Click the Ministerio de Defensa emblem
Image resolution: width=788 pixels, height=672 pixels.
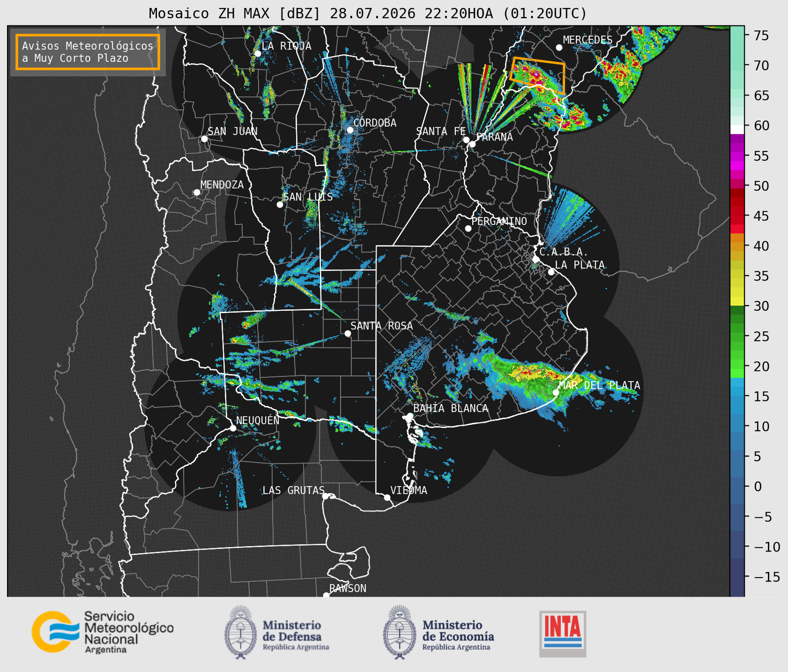pos(241,632)
